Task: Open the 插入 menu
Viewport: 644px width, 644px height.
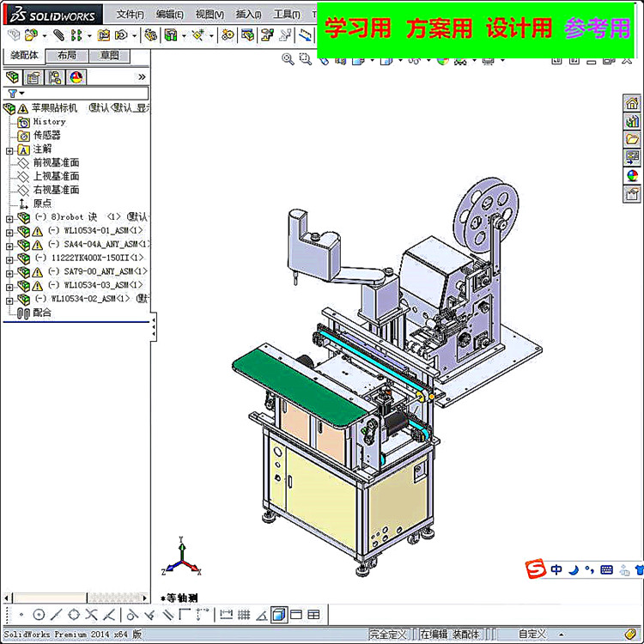Action: (x=248, y=15)
